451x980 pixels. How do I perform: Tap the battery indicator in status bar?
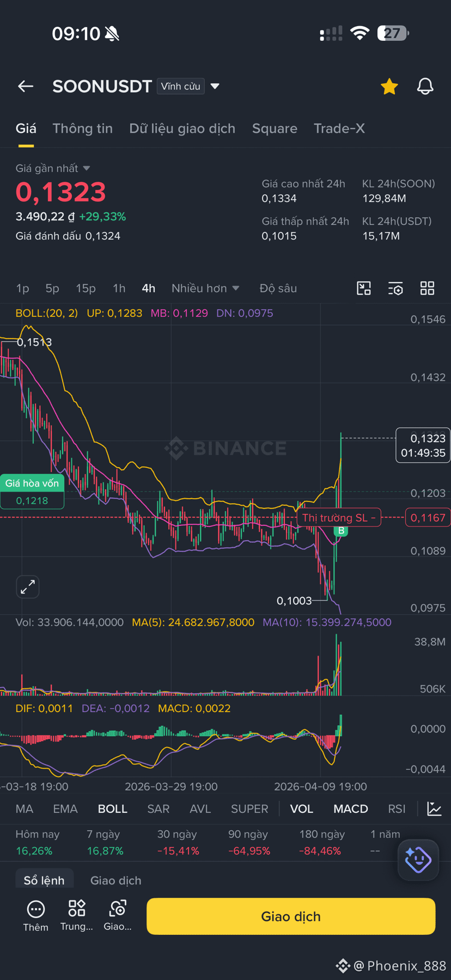point(393,33)
